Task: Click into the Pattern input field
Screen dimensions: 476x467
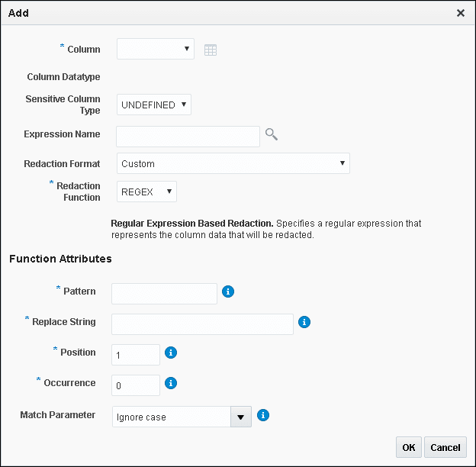Action: click(x=164, y=293)
